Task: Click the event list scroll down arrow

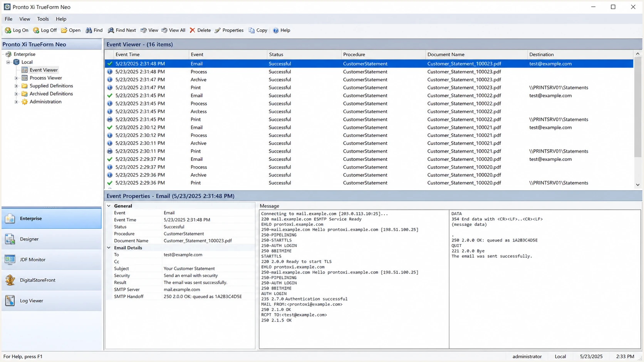Action: (x=637, y=185)
